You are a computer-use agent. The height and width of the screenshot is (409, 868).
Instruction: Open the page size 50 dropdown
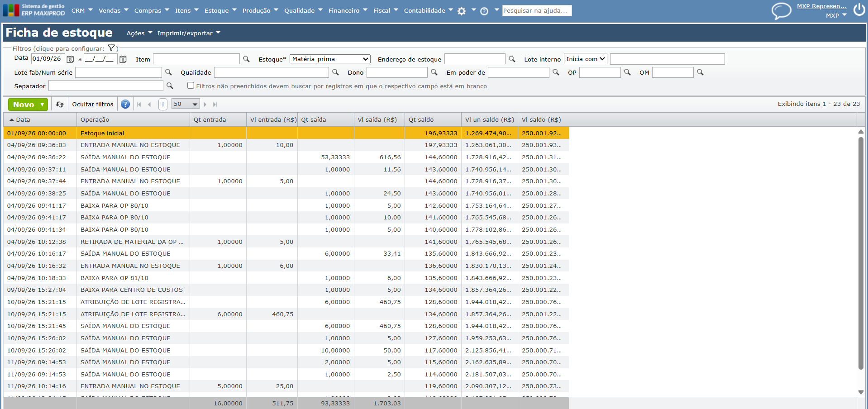click(186, 104)
